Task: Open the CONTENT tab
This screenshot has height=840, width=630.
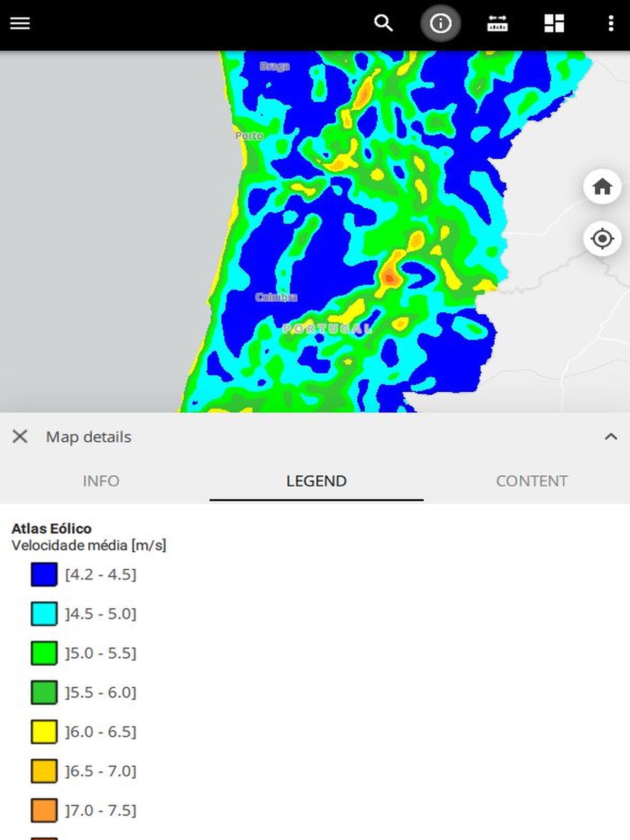Action: click(x=532, y=481)
